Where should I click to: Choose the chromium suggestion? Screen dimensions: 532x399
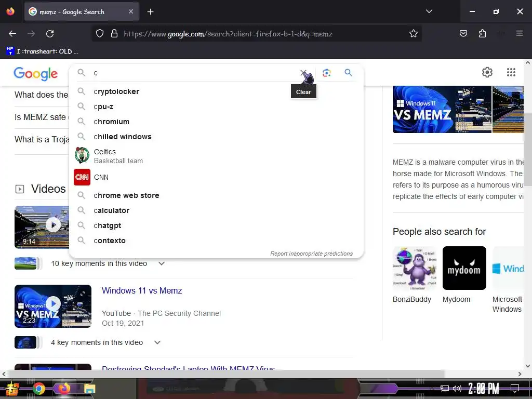216,122
